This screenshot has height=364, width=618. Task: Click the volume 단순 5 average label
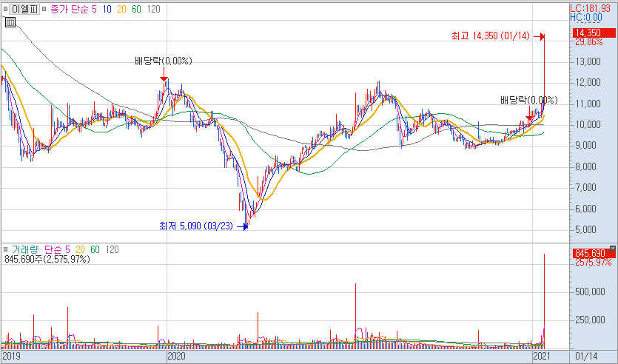click(57, 249)
